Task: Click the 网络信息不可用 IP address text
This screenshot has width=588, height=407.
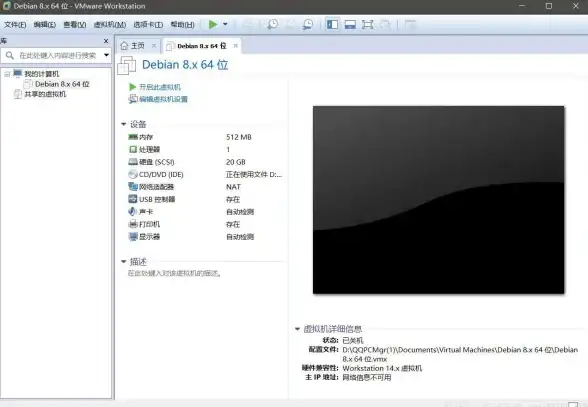Action: point(367,377)
